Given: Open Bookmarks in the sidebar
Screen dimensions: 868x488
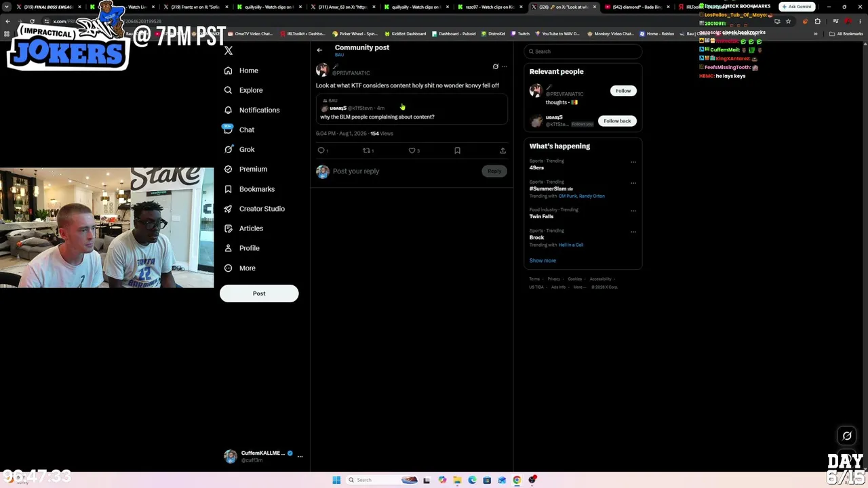Looking at the screenshot, I should pos(249,189).
